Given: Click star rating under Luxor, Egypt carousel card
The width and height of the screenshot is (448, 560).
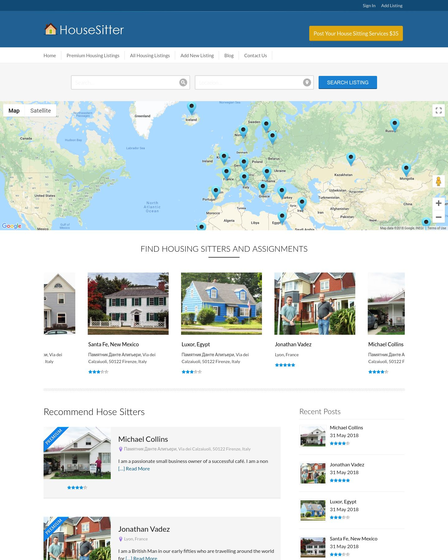Looking at the screenshot, I should click(x=191, y=372).
